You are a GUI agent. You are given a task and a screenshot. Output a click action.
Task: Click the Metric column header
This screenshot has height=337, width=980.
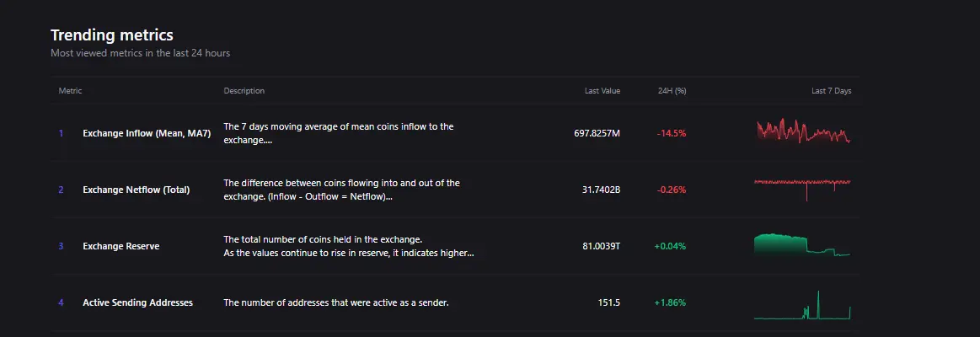pyautogui.click(x=70, y=91)
